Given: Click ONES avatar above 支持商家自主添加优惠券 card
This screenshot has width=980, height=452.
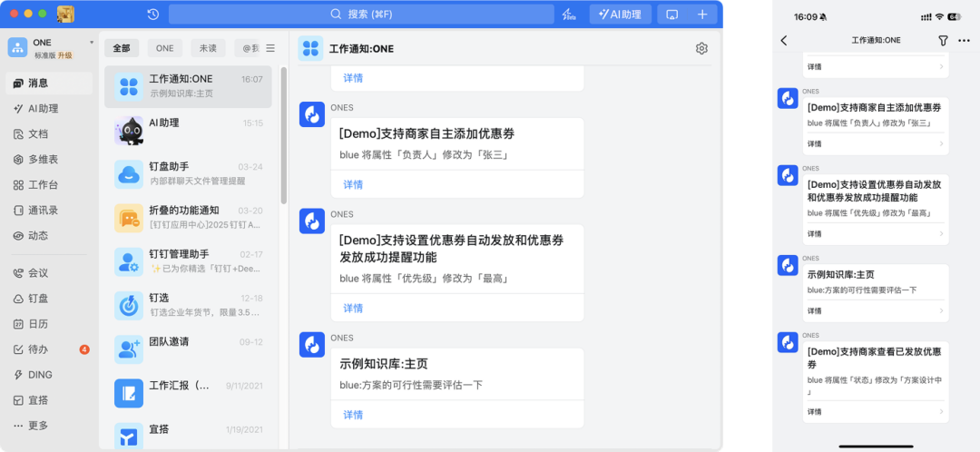Looking at the screenshot, I should (312, 114).
